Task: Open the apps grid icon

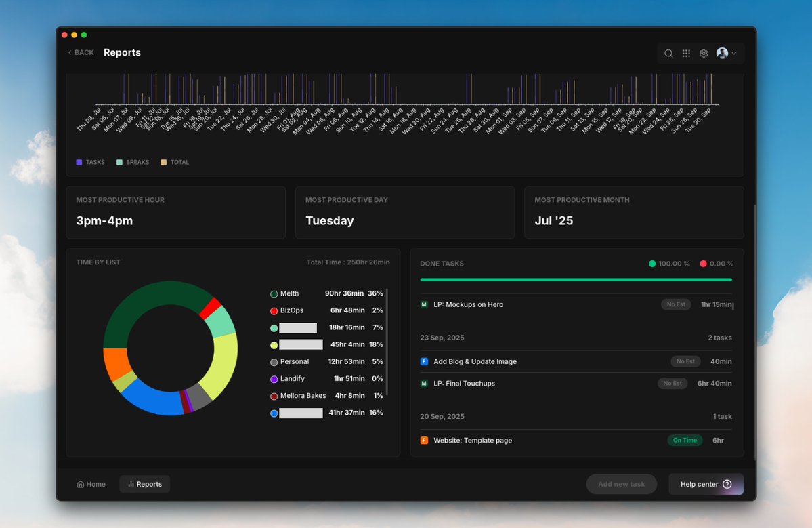Action: click(x=686, y=54)
